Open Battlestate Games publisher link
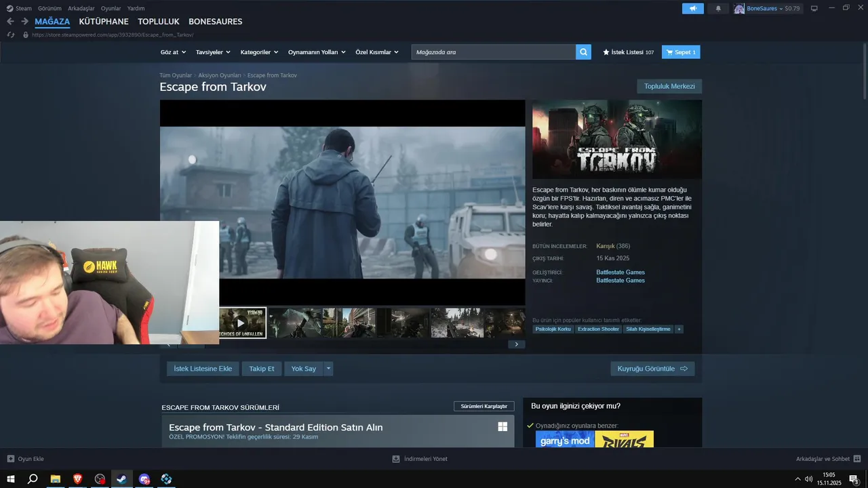The width and height of the screenshot is (868, 488). [x=620, y=281]
